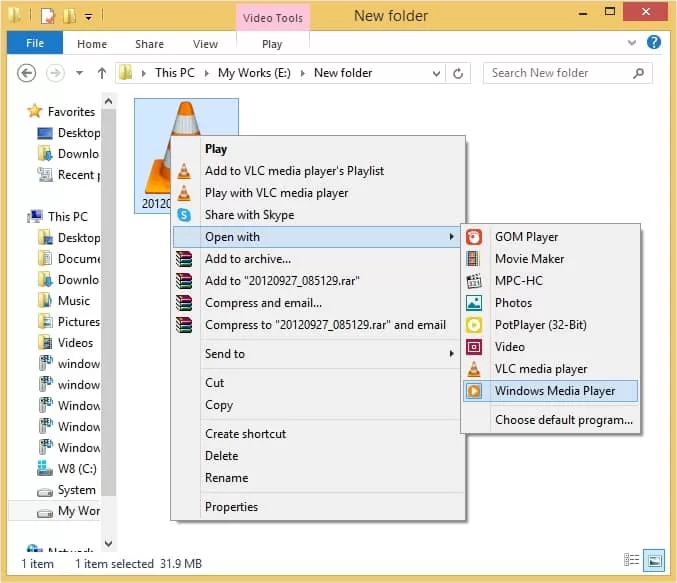Screen dimensions: 677x583
Task: Click the Help question mark icon
Action: 654,42
